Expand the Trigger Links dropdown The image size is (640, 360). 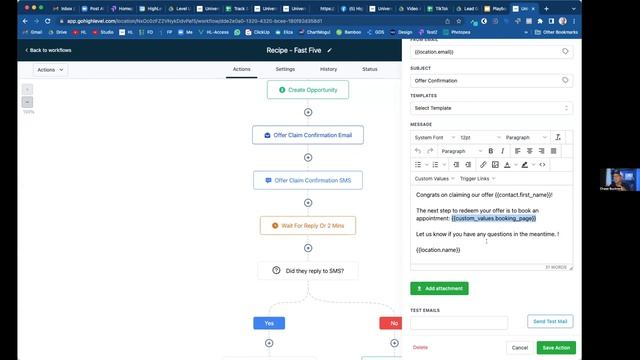tap(478, 179)
